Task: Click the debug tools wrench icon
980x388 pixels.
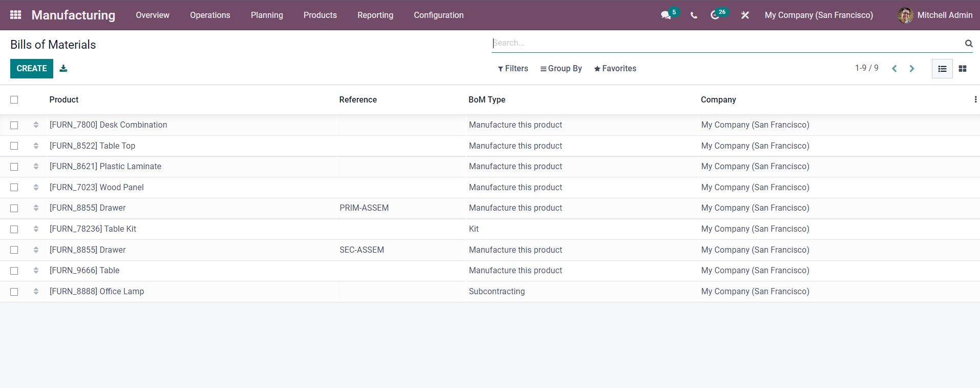Action: point(745,15)
